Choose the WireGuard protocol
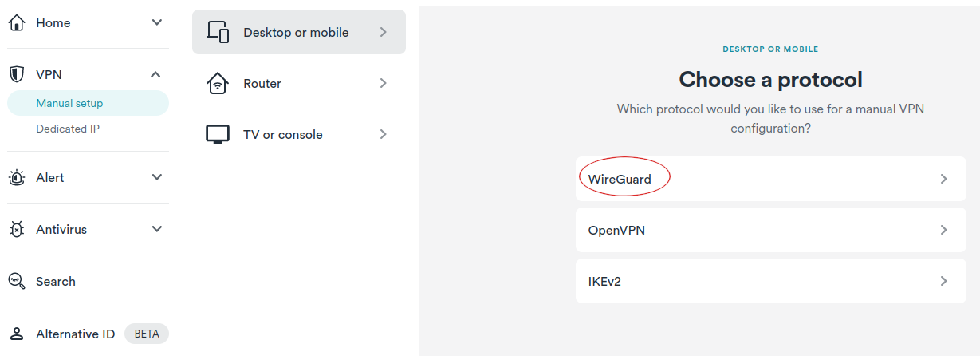 click(770, 179)
